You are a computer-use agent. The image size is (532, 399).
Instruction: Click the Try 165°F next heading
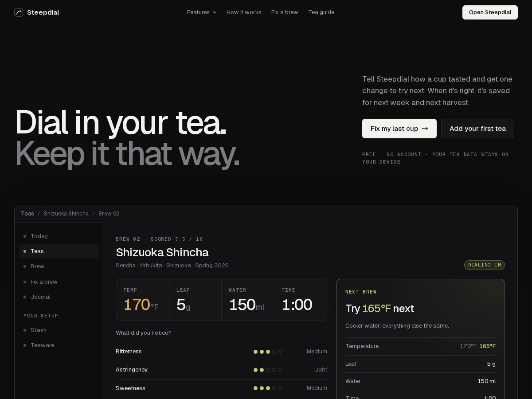(x=379, y=309)
